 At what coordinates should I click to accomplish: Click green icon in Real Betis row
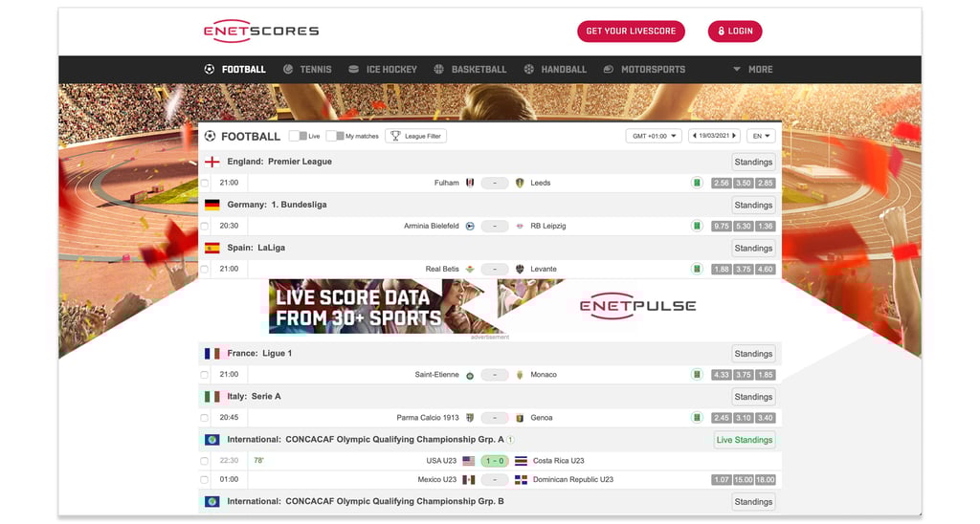point(697,270)
